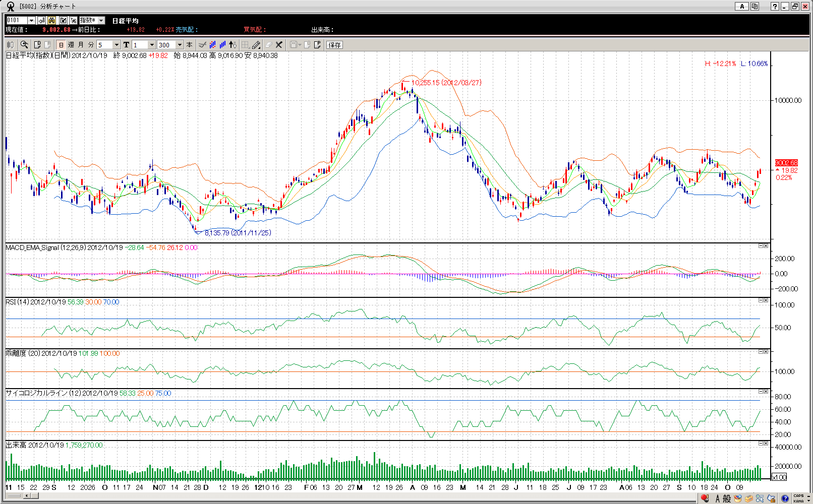
Task: Click the horizontal scrollbar left arrow
Action: (26, 496)
